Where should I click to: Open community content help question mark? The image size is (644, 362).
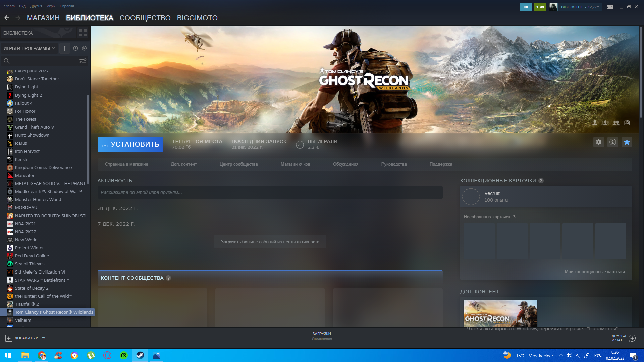click(x=168, y=278)
